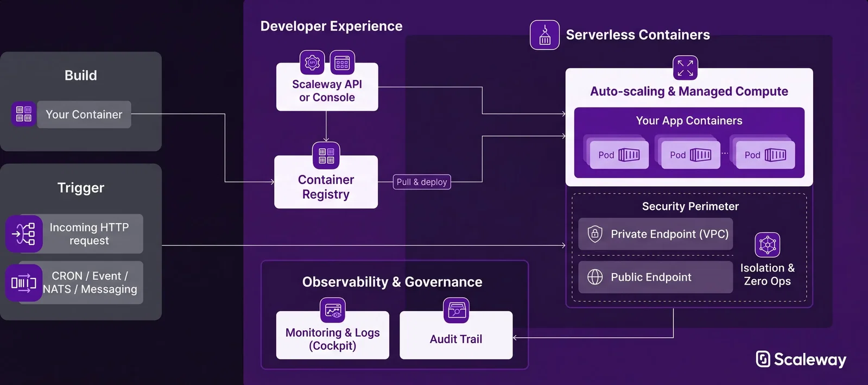Click the Serverless Containers crane icon

pyautogui.click(x=544, y=35)
